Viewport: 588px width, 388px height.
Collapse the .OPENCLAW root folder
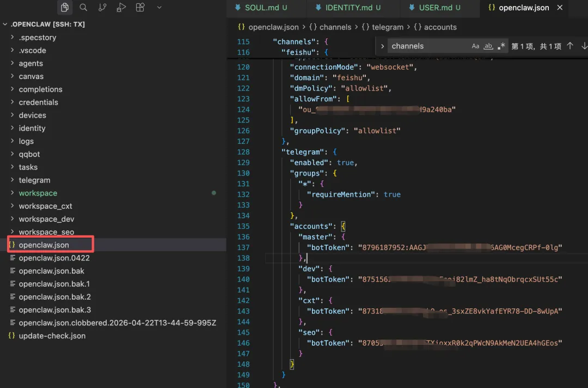tap(5, 25)
